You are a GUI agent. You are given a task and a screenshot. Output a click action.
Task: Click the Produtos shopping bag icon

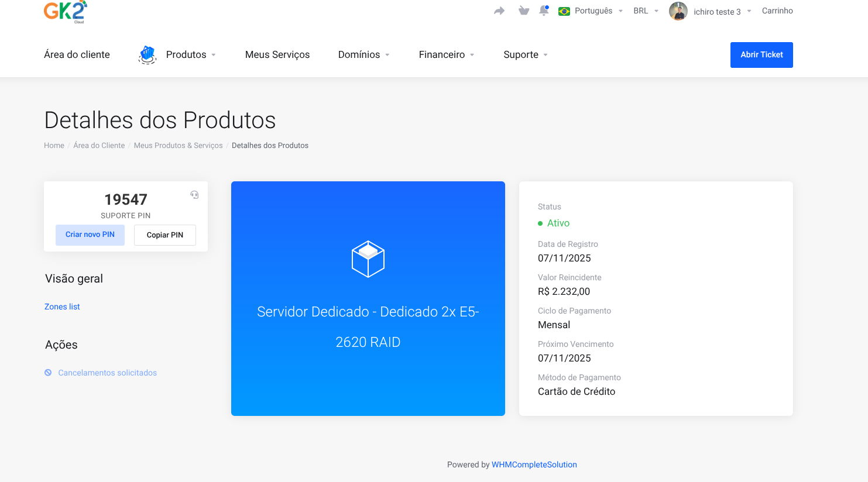point(147,54)
